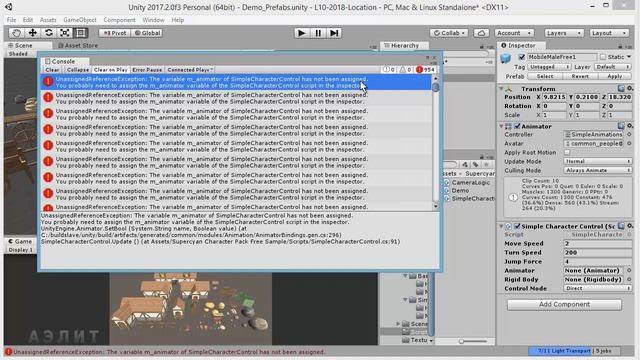This screenshot has width=640, height=360.
Task: Open Transform component gear settings
Action: [x=630, y=89]
